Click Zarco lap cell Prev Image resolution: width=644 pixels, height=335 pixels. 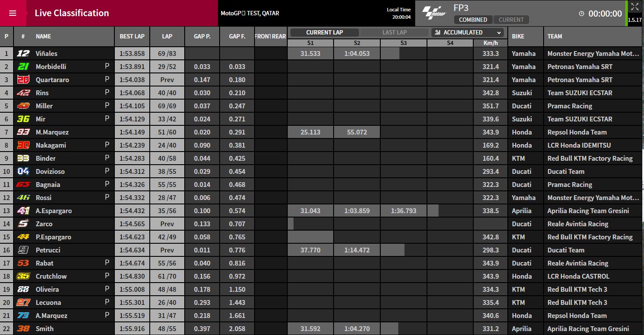[x=167, y=224]
